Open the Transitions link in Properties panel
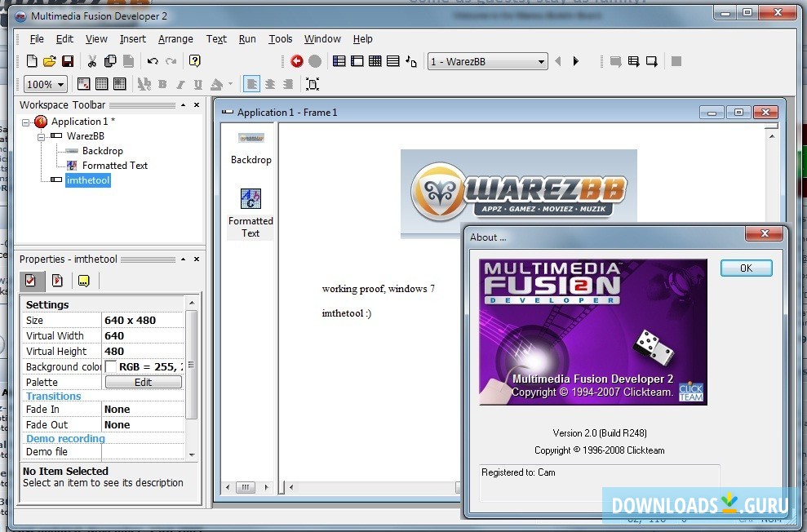Viewport: 807px width, 532px height. 55,396
